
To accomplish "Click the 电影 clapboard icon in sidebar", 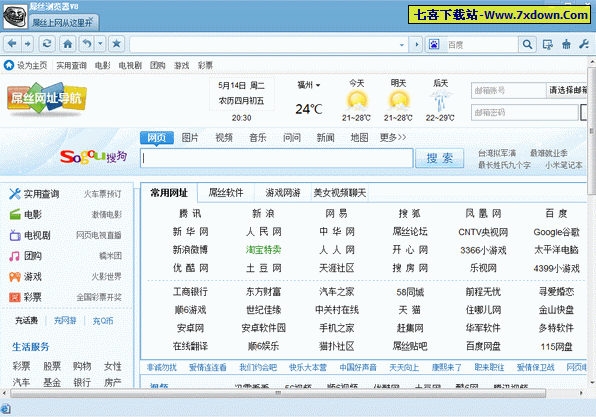I will coord(15,214).
